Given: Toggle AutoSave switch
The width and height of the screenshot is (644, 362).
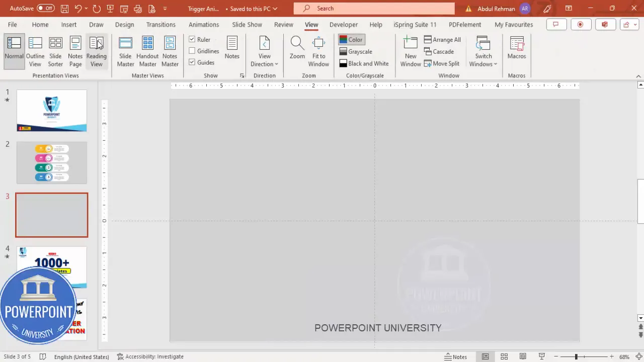Looking at the screenshot, I should coord(46,9).
